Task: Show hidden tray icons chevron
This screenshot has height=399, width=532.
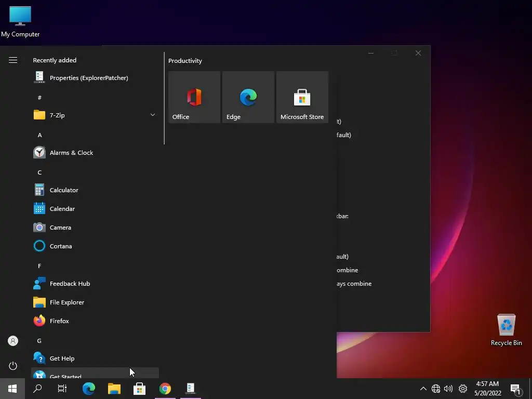Action: coord(423,389)
